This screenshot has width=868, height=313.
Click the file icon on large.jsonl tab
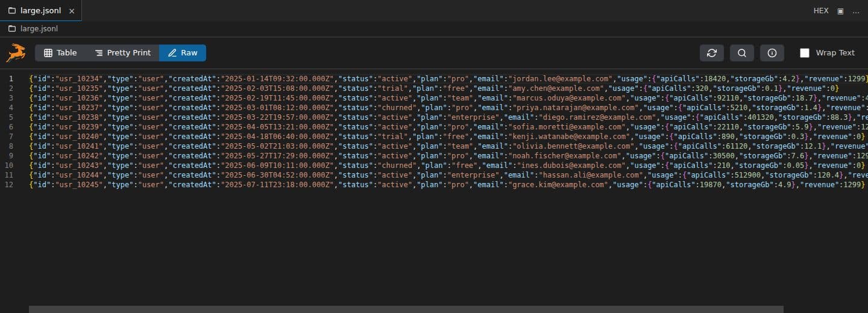pyautogui.click(x=12, y=11)
